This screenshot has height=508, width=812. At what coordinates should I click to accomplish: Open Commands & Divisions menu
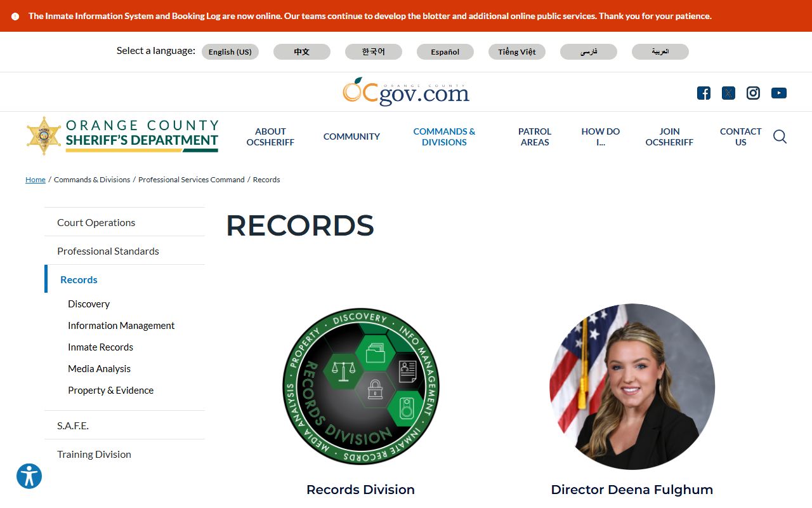point(444,137)
